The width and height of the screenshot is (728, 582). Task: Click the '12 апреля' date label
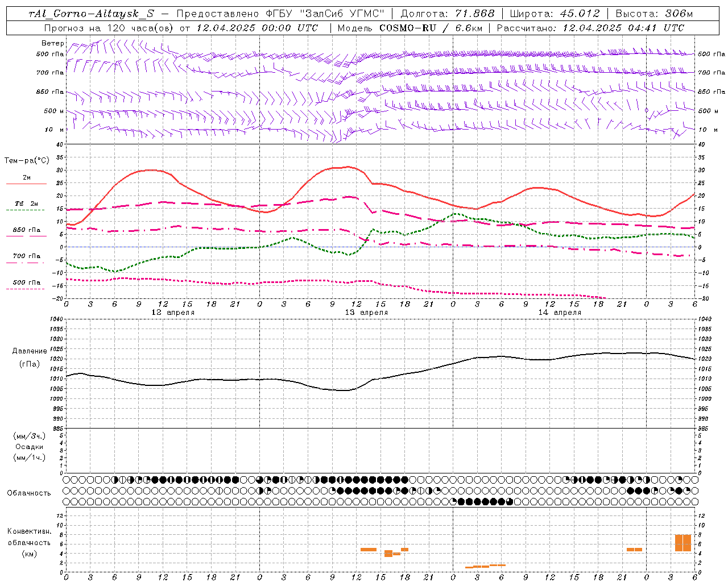[173, 313]
